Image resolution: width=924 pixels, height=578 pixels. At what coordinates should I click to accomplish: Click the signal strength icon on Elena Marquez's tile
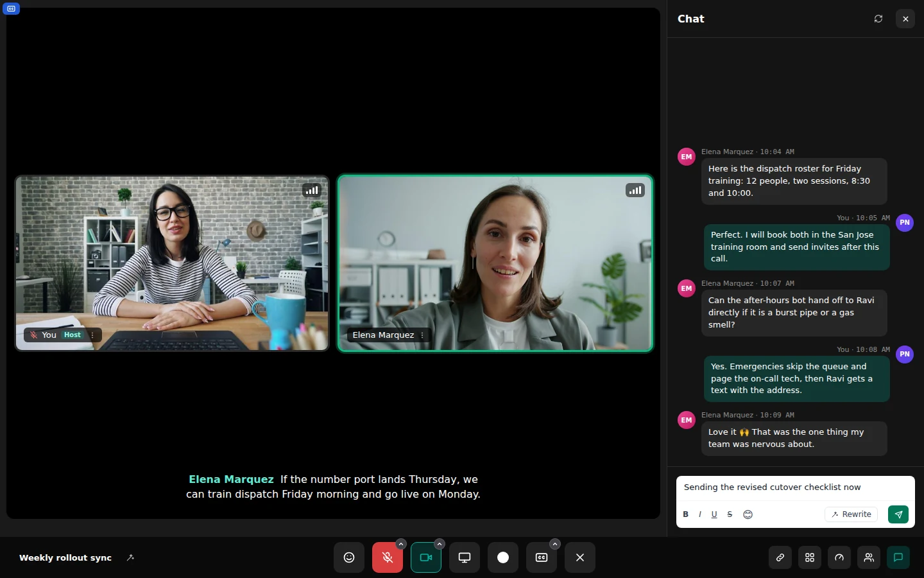[x=635, y=190]
